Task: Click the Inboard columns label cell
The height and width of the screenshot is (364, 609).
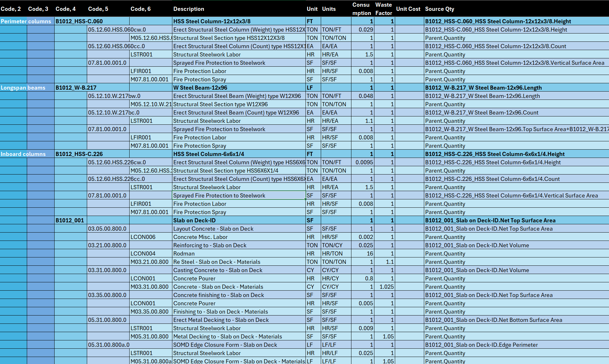Action: pos(27,154)
